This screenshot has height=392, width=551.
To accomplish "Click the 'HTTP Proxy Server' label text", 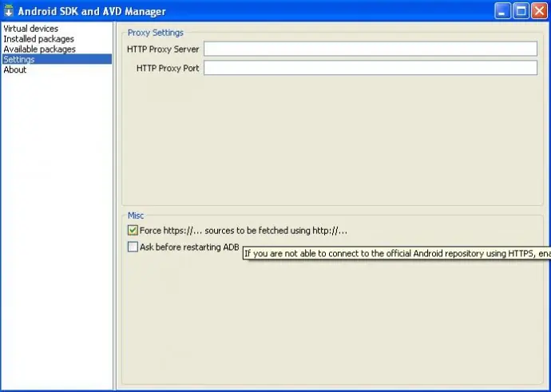I will [163, 49].
